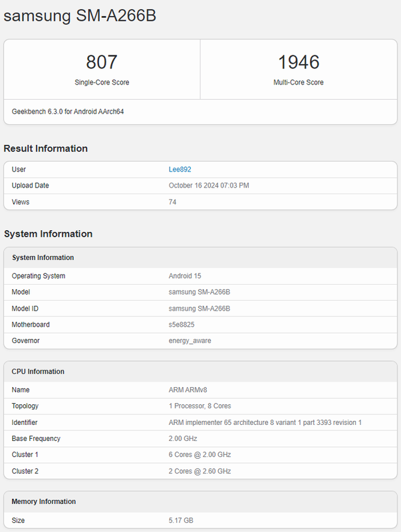Click the 1946 multi-core score value
Viewport: 401px width, 532px height.
[299, 62]
